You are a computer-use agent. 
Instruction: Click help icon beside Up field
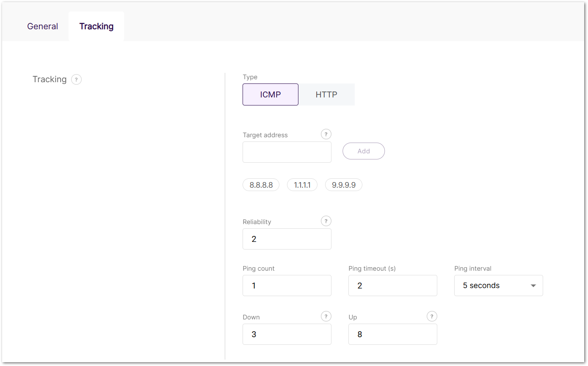[431, 316]
